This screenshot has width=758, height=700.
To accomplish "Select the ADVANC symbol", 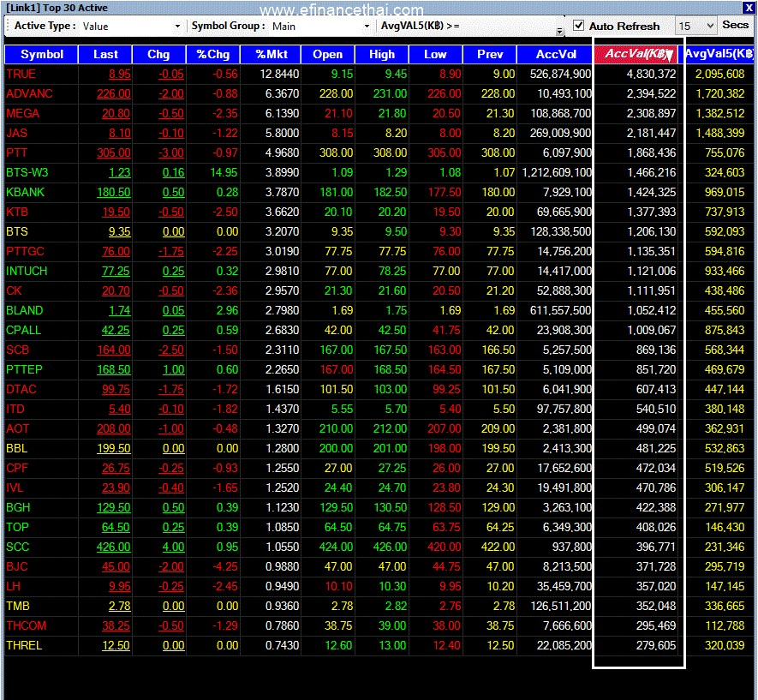I will 29,93.
